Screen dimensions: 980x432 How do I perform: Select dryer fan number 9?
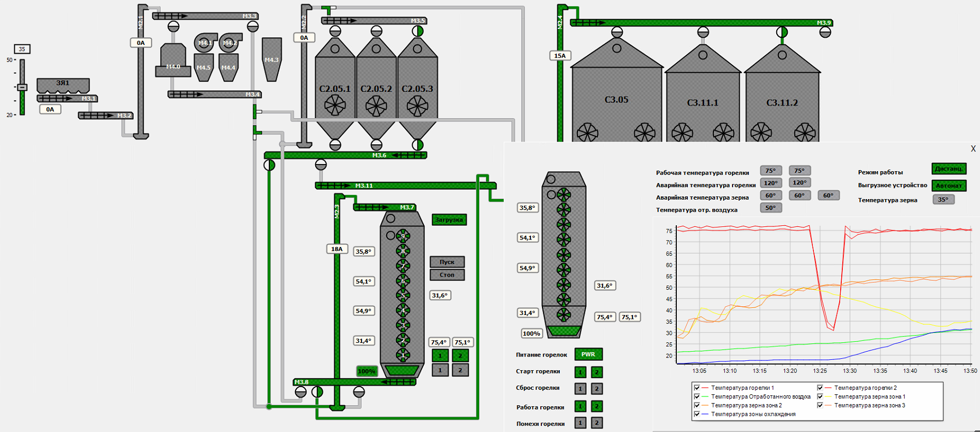pos(403,236)
